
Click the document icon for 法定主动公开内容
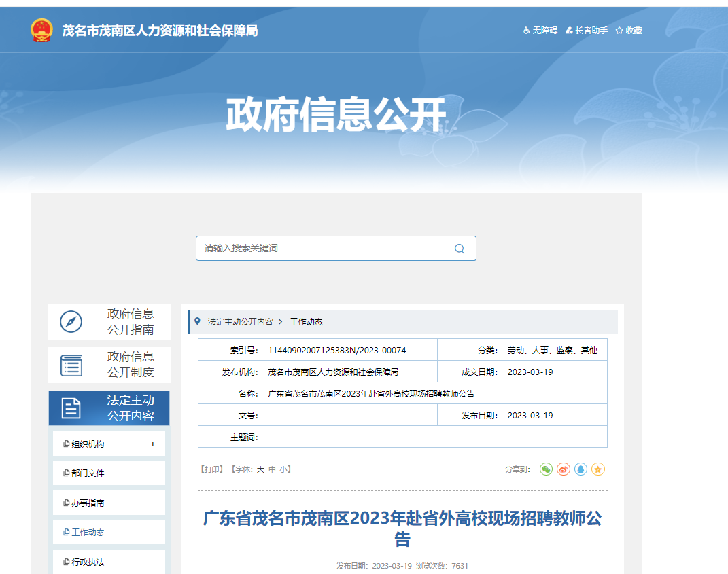pos(71,408)
